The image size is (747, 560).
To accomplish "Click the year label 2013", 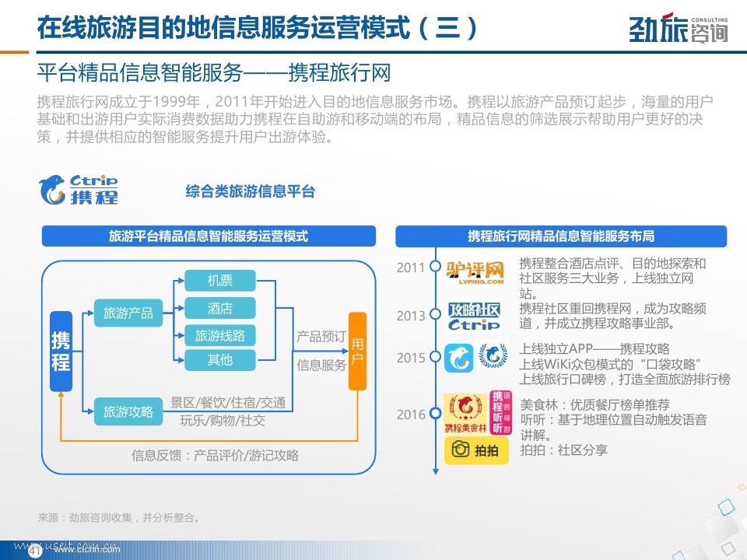I will point(411,316).
